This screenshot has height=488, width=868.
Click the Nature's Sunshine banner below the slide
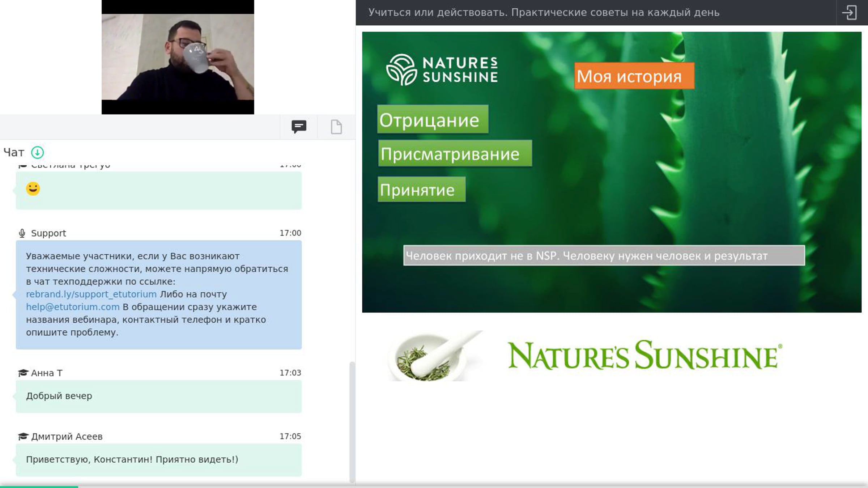(585, 356)
